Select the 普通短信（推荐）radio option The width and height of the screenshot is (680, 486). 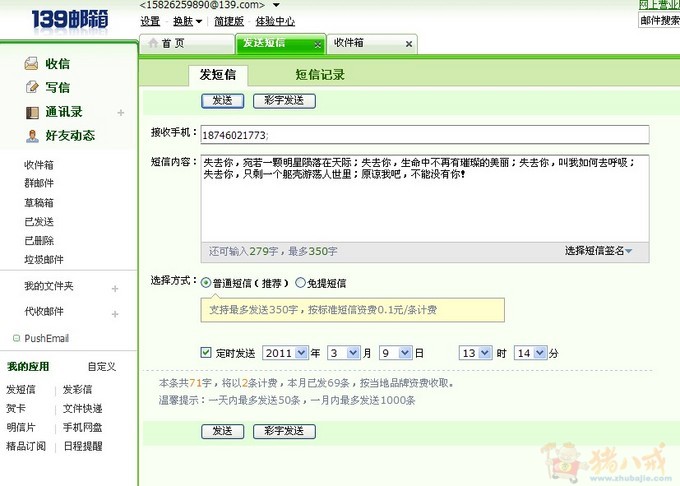point(206,283)
